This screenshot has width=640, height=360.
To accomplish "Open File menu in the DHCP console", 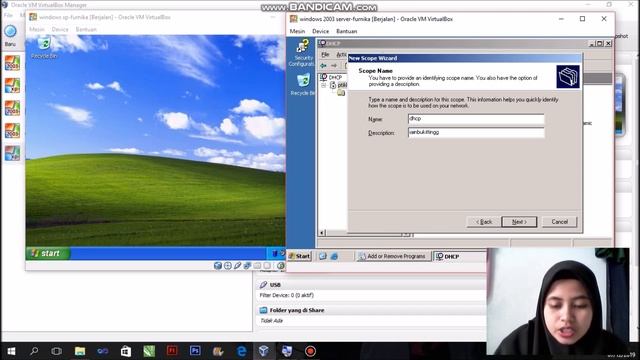I will pos(325,54).
